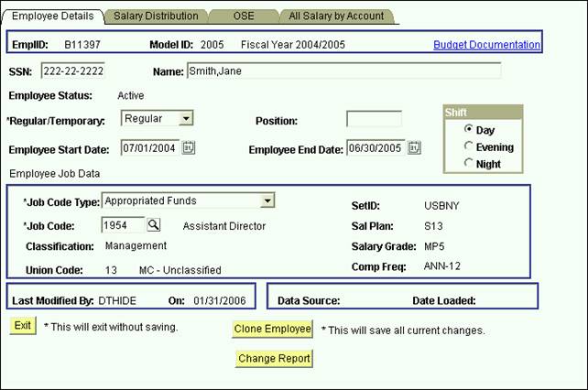This screenshot has height=390, width=588.
Task: Expand the Regular/Temporary dropdown
Action: 186,119
